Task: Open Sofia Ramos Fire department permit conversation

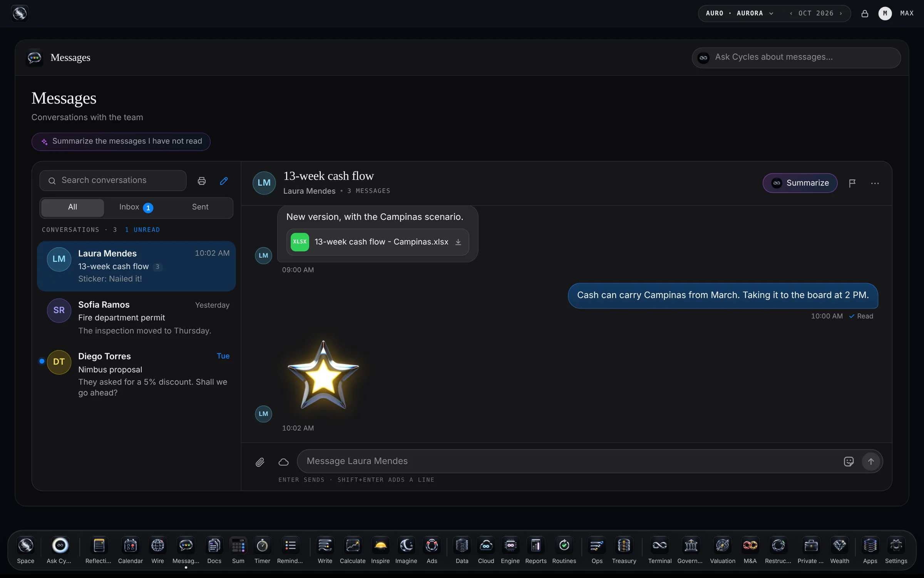Action: 136,318
